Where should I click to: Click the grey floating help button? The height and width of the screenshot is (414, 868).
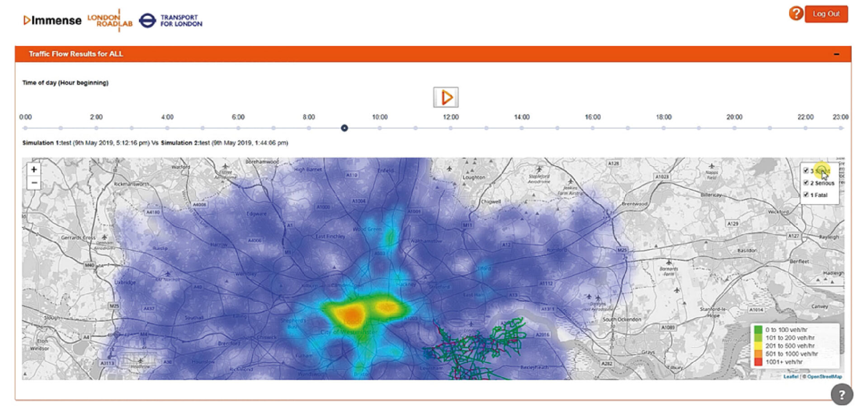pyautogui.click(x=841, y=395)
